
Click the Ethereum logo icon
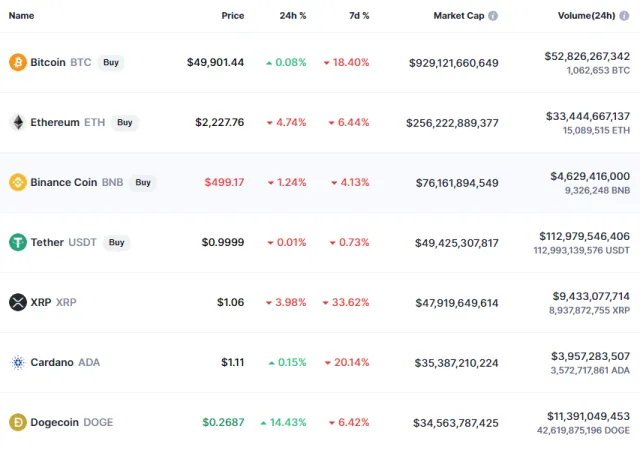tap(18, 122)
